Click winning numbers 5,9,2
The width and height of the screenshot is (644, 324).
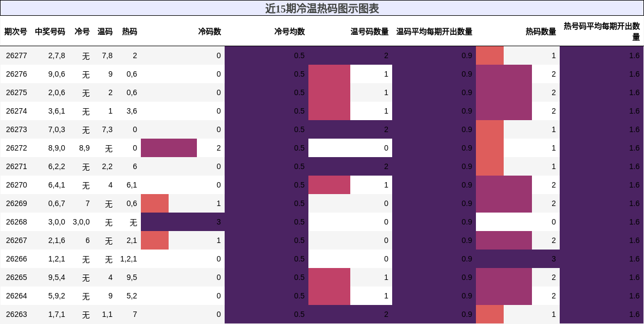point(57,296)
